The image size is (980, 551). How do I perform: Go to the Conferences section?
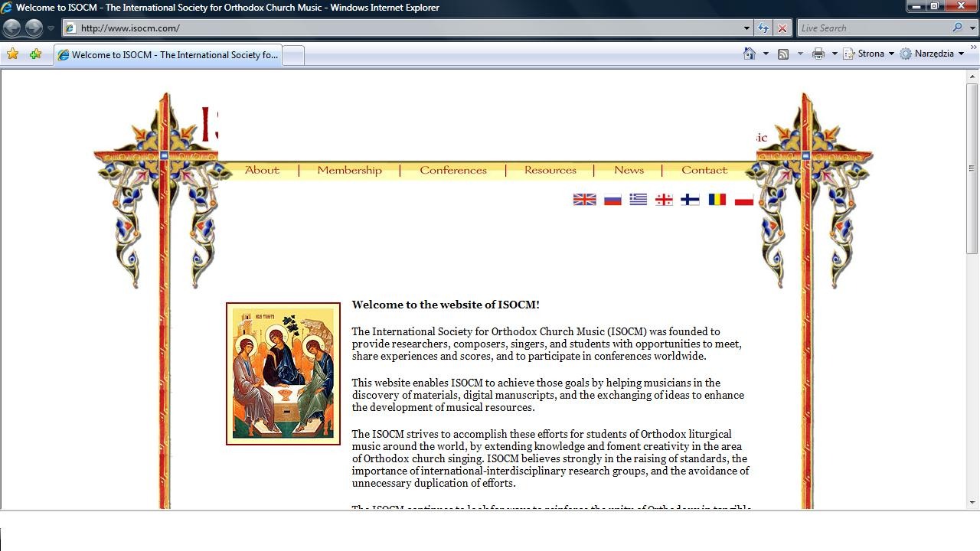click(x=453, y=170)
